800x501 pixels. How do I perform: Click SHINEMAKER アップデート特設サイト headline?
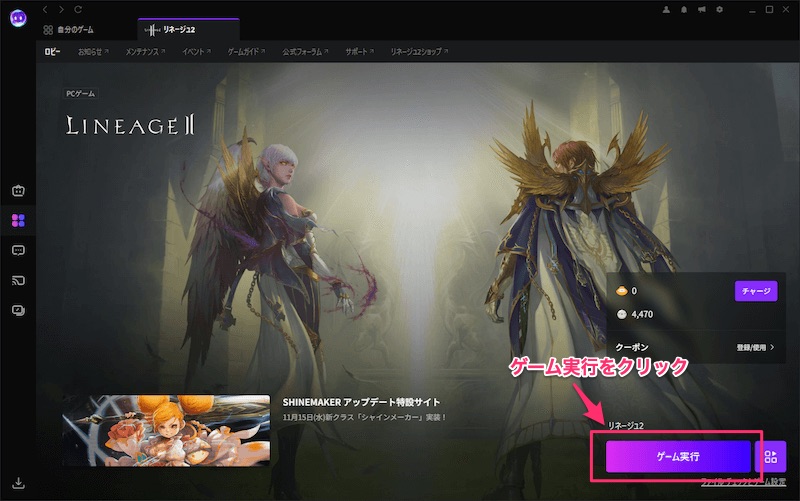[361, 402]
